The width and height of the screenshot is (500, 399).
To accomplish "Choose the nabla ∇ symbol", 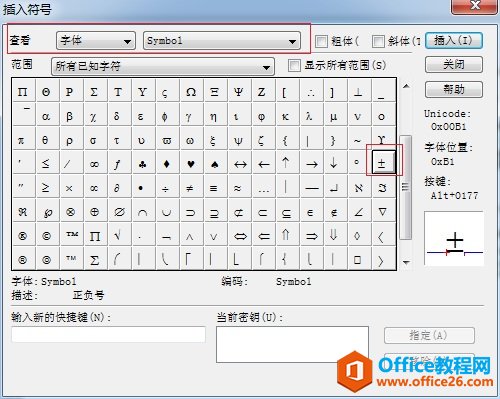I will (383, 211).
